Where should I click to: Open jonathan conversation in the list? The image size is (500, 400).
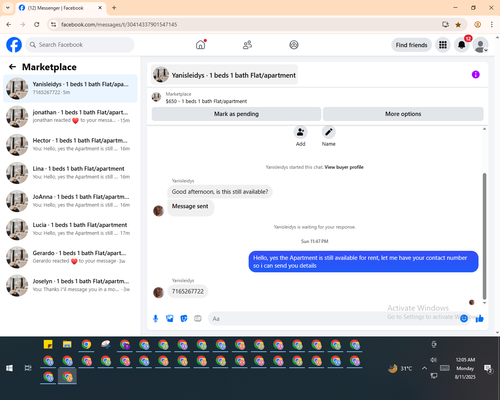coord(70,116)
